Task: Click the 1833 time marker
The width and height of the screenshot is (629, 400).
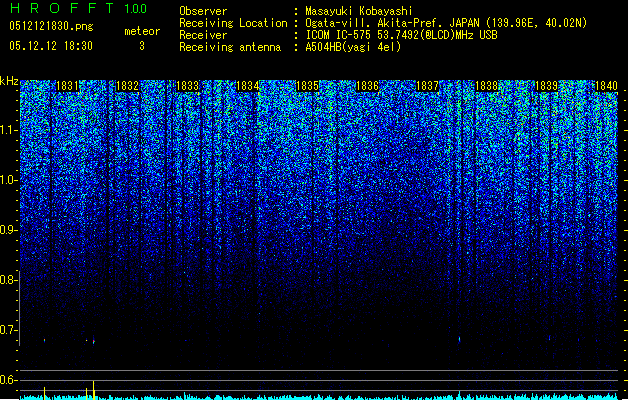Action: [187, 86]
